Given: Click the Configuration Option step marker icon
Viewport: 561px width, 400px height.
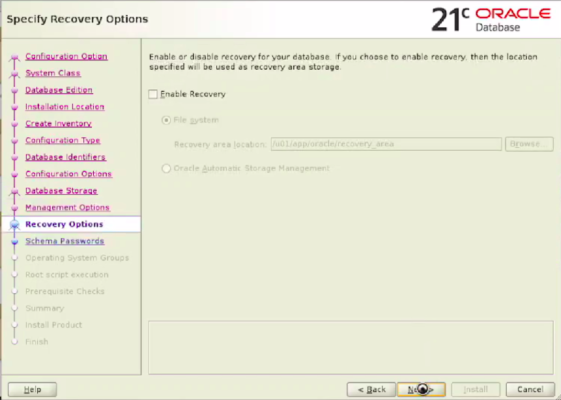Looking at the screenshot, I should click(x=15, y=57).
